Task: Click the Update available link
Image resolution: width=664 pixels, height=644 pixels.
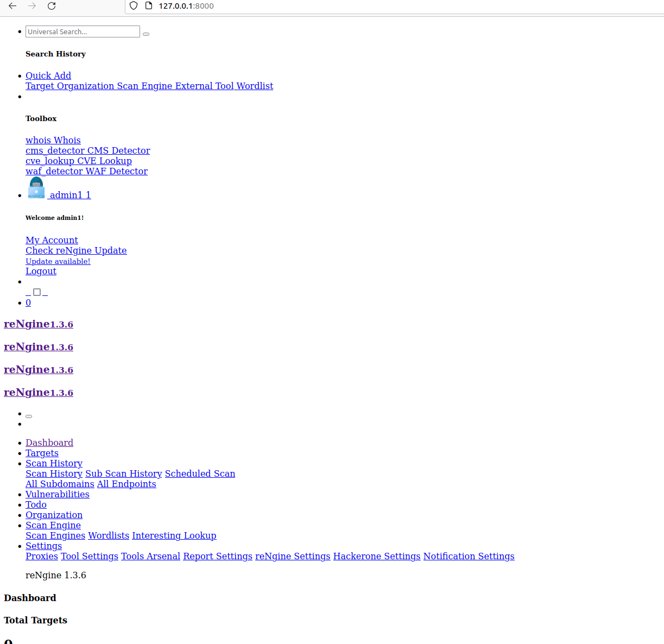Action: [58, 261]
